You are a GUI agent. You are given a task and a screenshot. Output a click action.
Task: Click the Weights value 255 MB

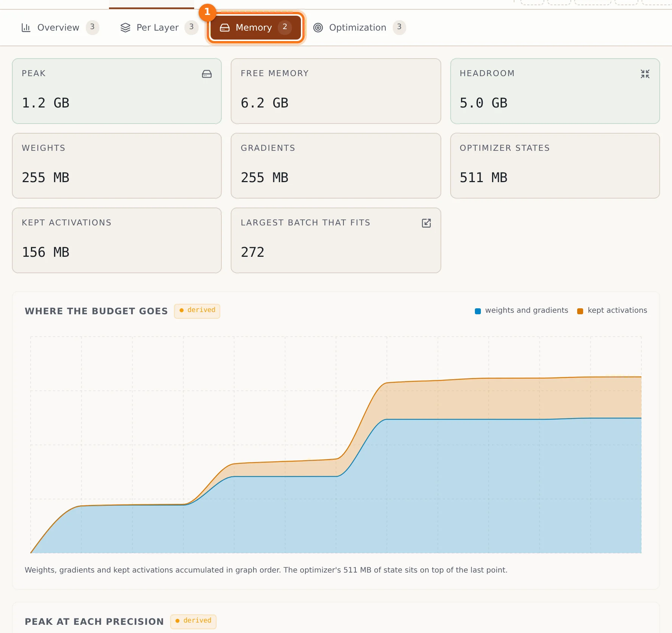(x=46, y=178)
